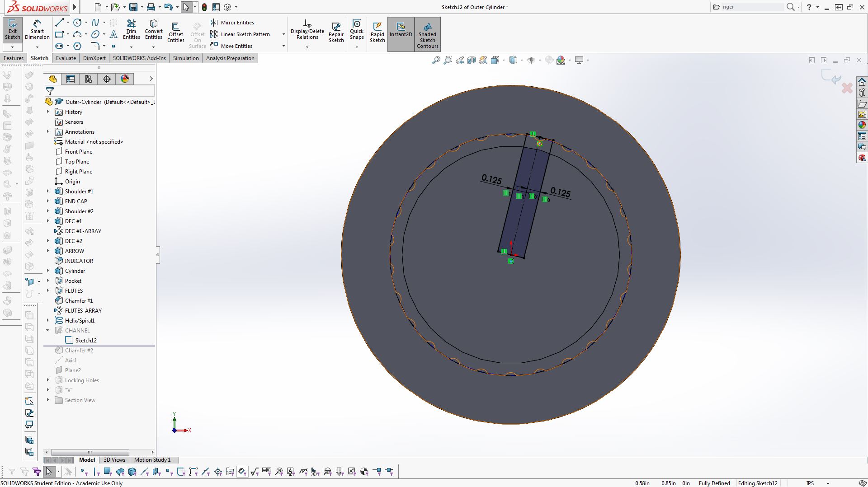Click the Exit Sketch button
The height and width of the screenshot is (487, 868).
coord(13,30)
